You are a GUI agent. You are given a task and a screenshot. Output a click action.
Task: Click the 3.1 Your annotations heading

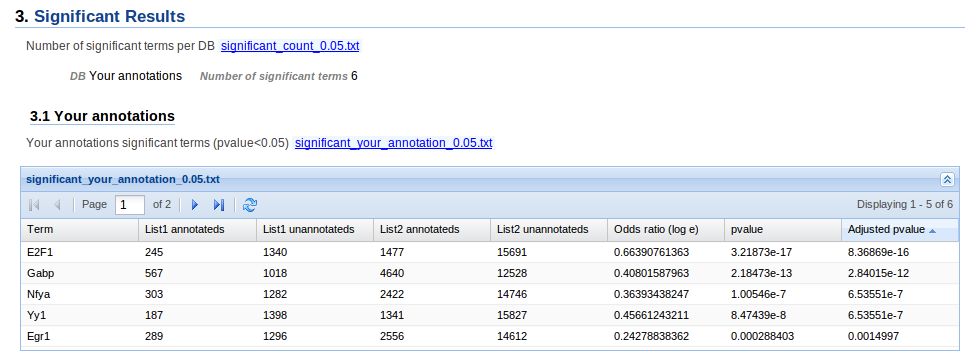click(102, 116)
